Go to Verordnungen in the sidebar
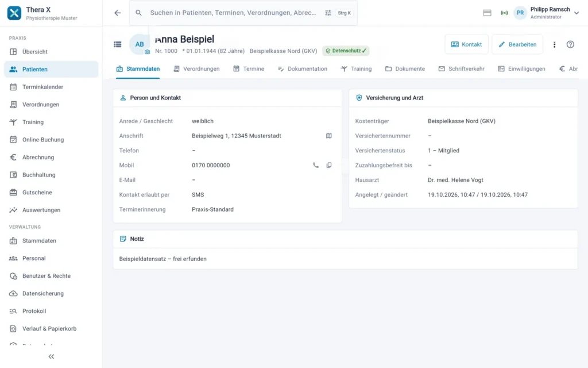 click(x=51, y=105)
